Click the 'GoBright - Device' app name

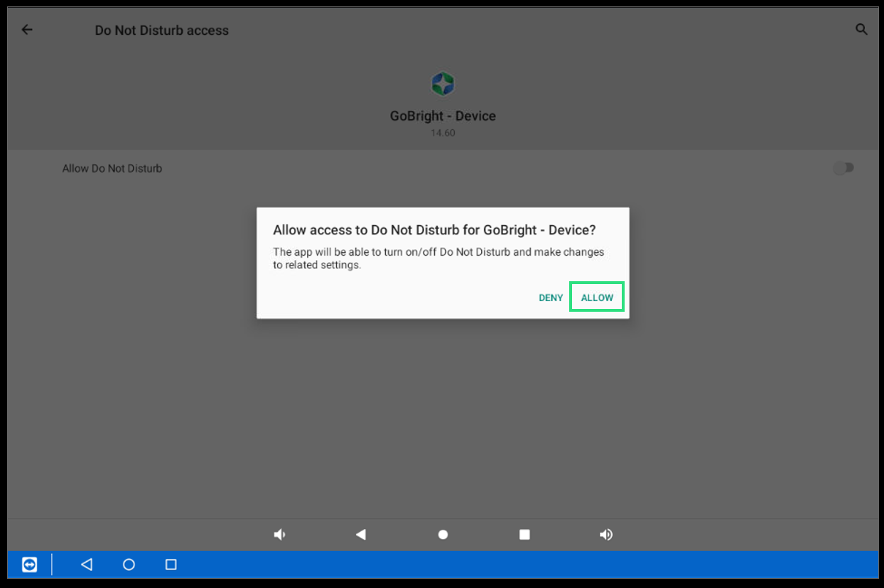443,116
